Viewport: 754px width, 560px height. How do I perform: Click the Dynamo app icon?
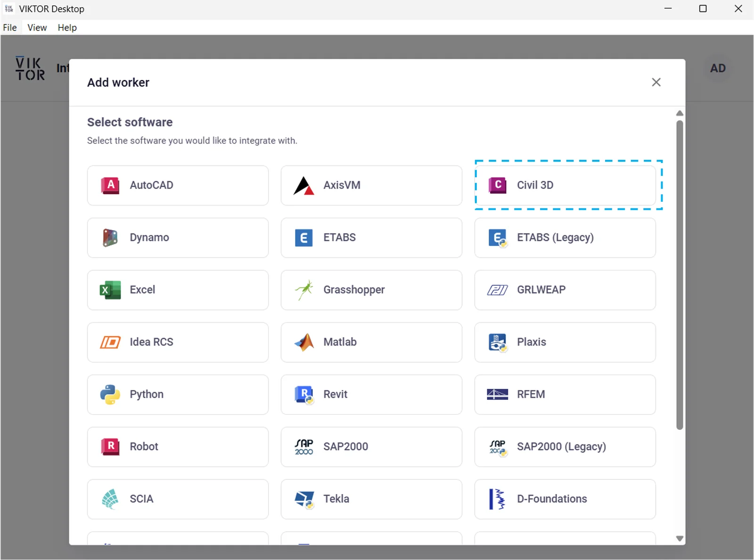tap(110, 238)
